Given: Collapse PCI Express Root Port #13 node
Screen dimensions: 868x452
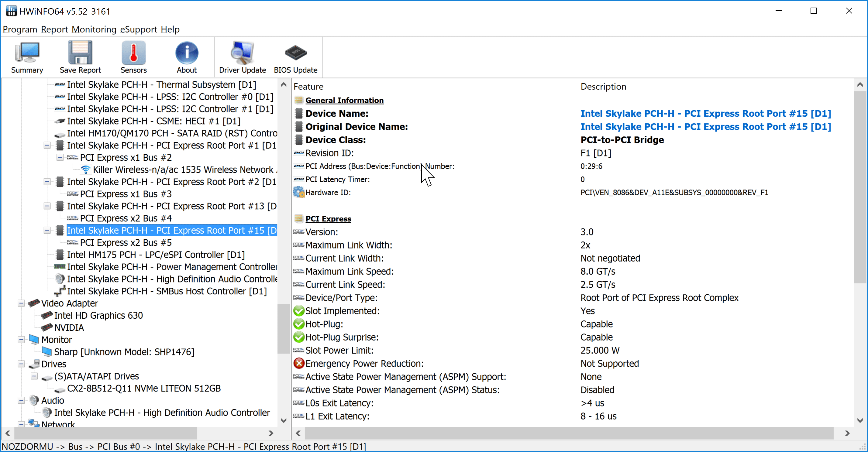Looking at the screenshot, I should (x=47, y=206).
